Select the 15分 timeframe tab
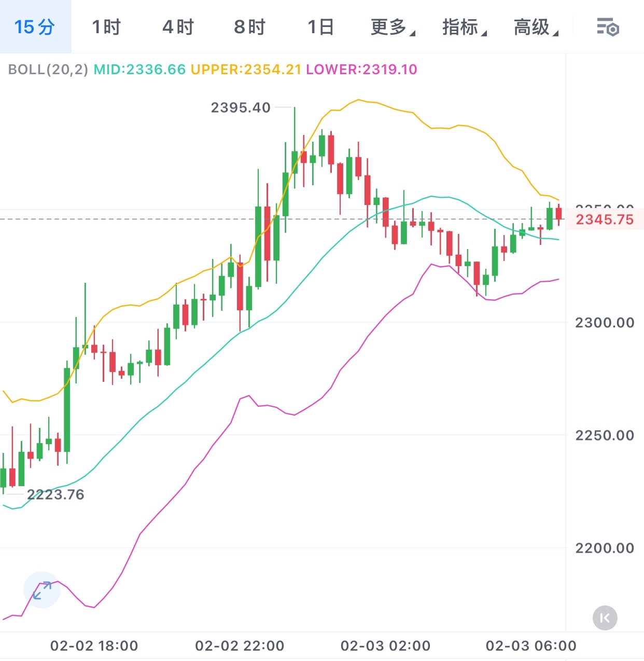644x661 pixels. pos(35,26)
